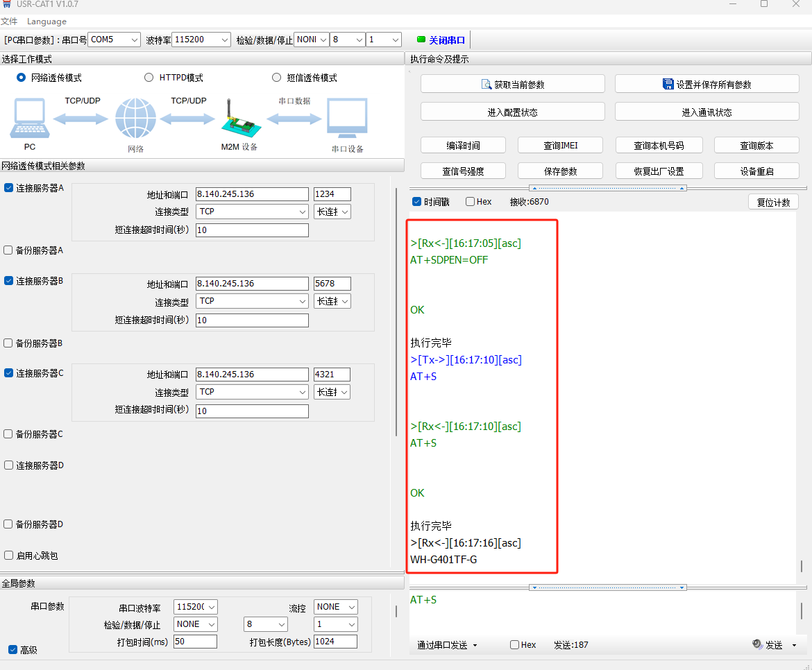Click the 获取当前参数 button
Screen dimensions: 812x670
pyautogui.click(x=512, y=85)
